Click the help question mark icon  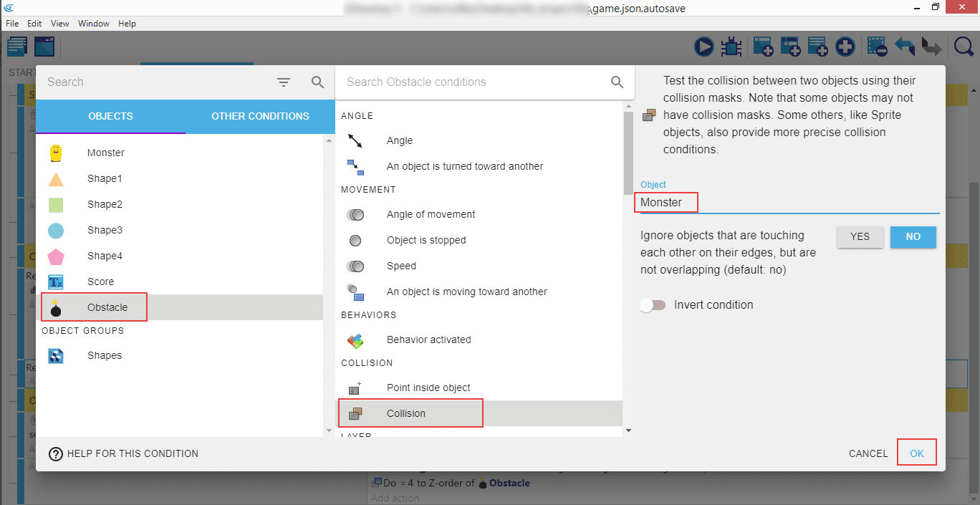click(56, 453)
